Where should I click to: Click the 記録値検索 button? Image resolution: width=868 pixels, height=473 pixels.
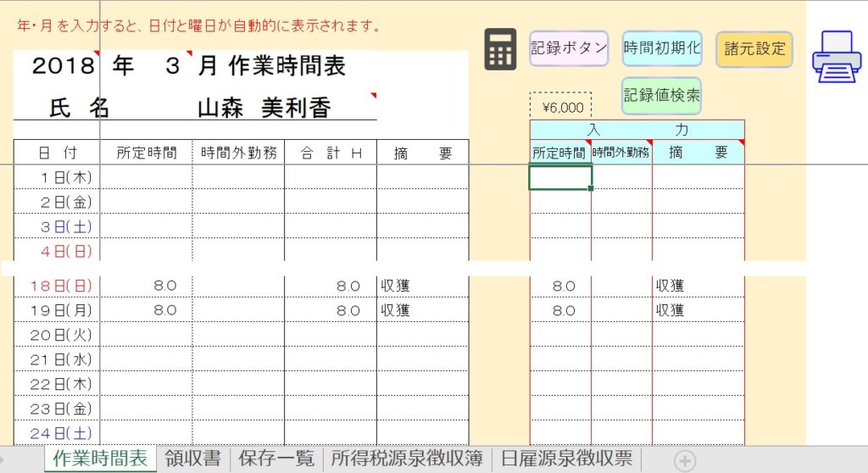click(x=661, y=96)
